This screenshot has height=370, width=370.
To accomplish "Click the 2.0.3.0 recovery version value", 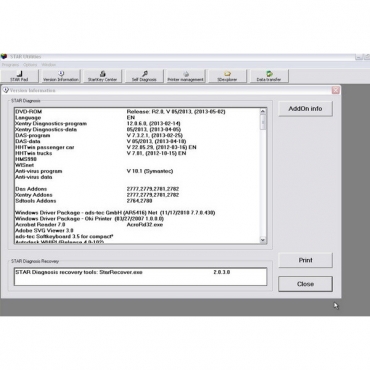I will point(222,272).
